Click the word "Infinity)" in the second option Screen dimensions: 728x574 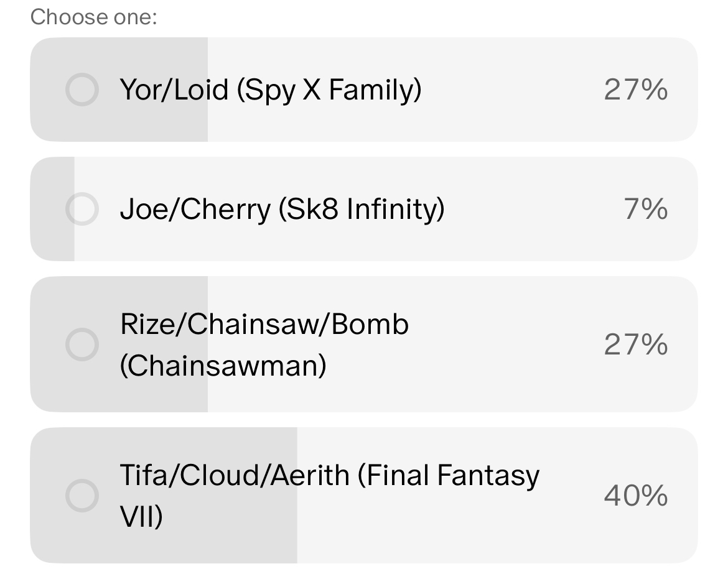395,209
